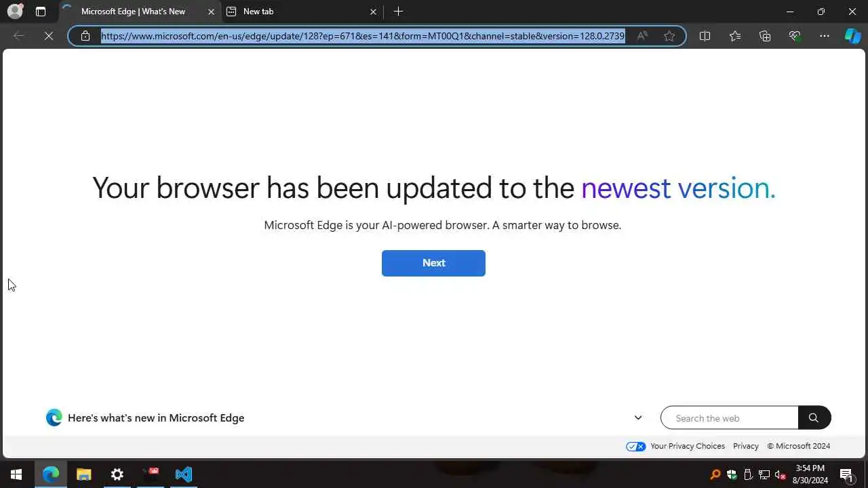The image size is (868, 488).
Task: Open Microsoft Edge from the taskbar
Action: point(51,474)
